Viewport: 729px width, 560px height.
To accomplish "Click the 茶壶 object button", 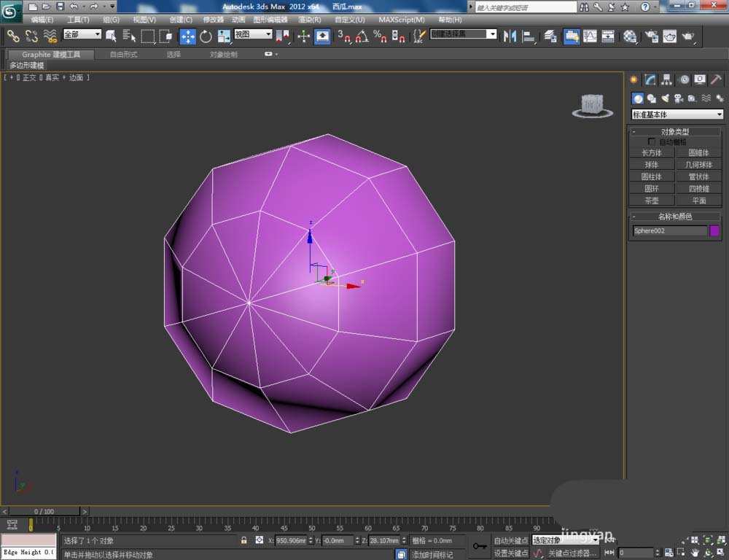I will click(x=651, y=201).
